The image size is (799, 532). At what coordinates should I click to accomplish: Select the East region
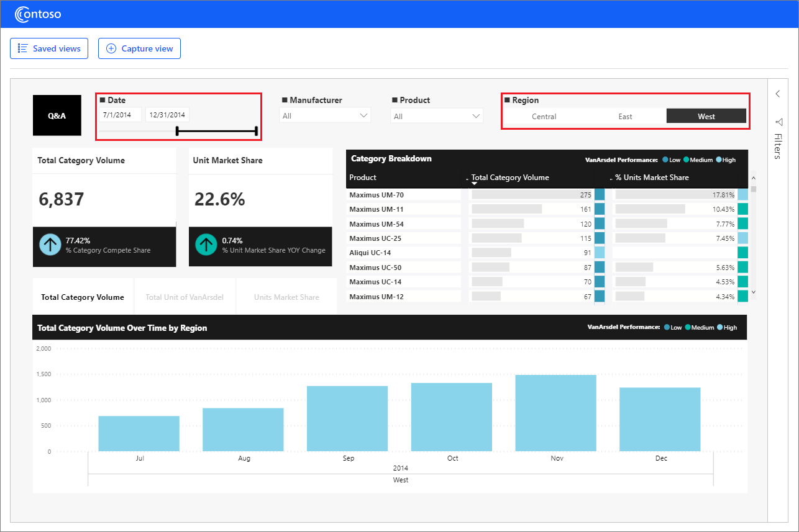pyautogui.click(x=625, y=115)
